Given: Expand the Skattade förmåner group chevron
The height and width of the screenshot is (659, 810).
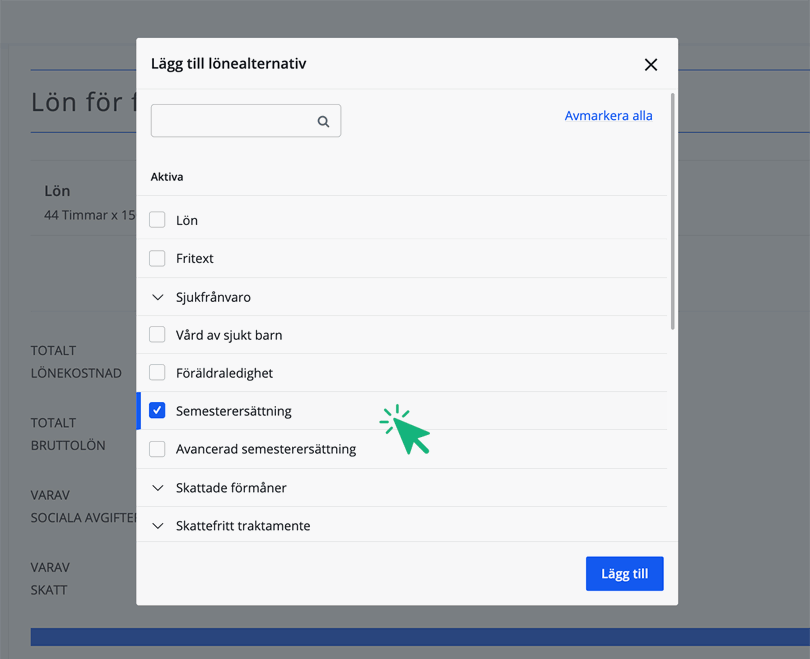Looking at the screenshot, I should pyautogui.click(x=158, y=488).
